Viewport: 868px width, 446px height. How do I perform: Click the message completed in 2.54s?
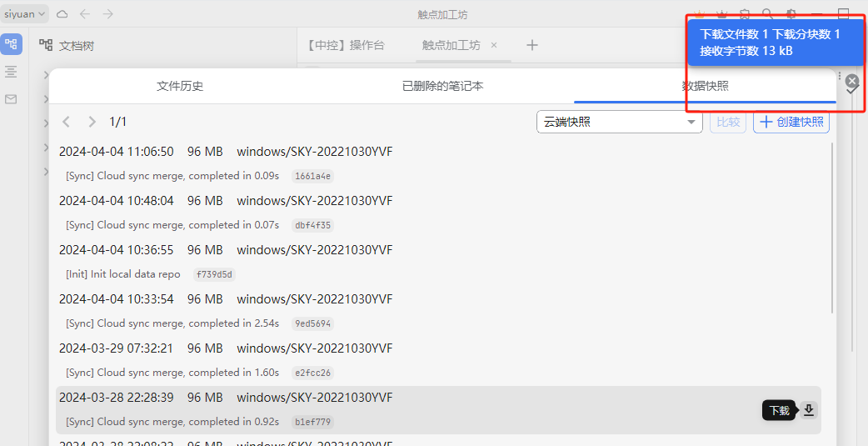[172, 323]
